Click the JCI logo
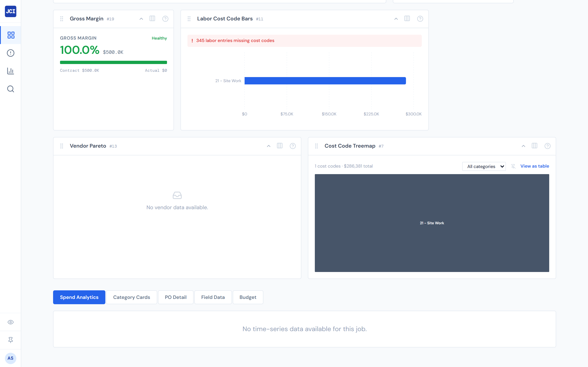Image resolution: width=588 pixels, height=367 pixels. 11,11
